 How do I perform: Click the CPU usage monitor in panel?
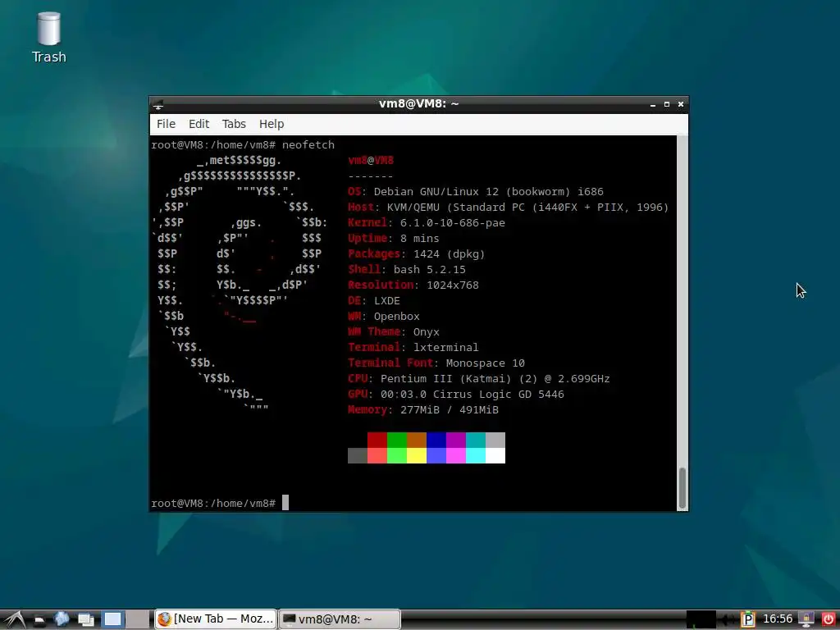click(x=701, y=619)
